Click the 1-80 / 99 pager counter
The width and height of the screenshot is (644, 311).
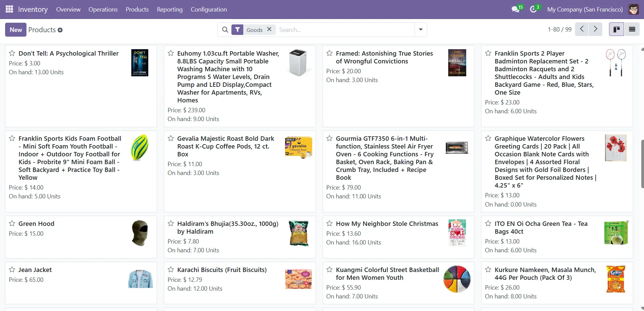tap(560, 30)
